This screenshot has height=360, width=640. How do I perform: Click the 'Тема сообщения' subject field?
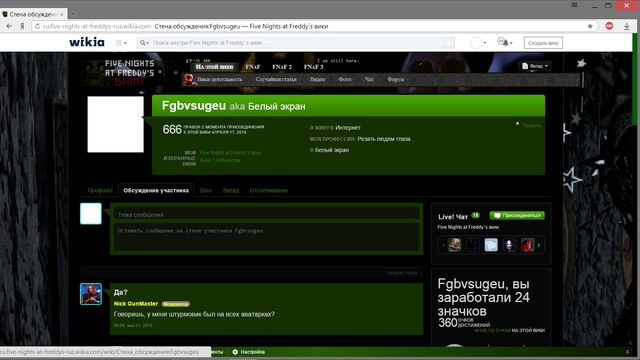[x=267, y=214]
